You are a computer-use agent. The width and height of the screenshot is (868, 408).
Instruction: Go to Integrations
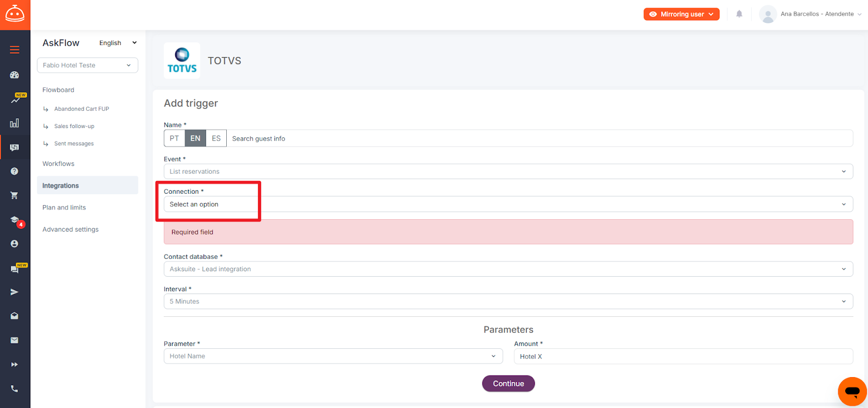(x=87, y=186)
